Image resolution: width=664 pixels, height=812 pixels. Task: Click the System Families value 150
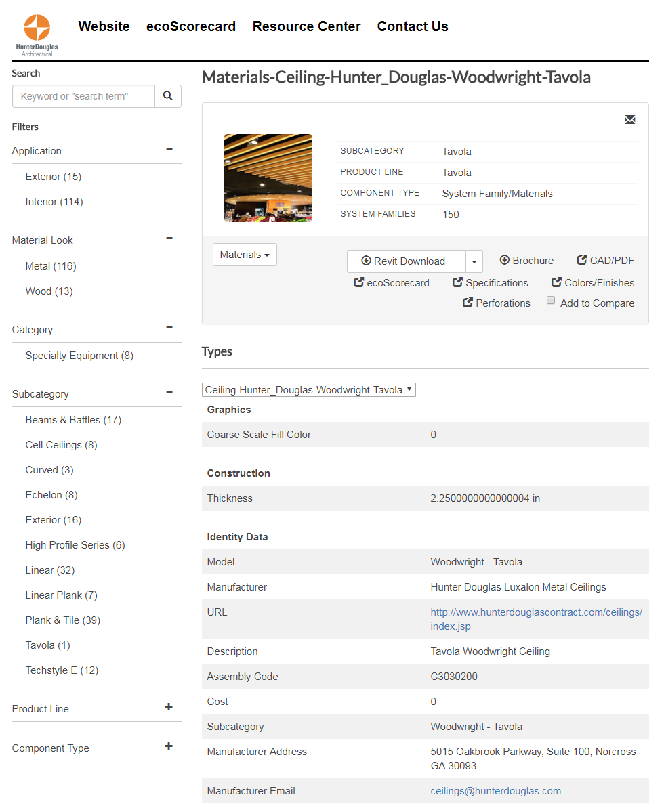click(451, 215)
